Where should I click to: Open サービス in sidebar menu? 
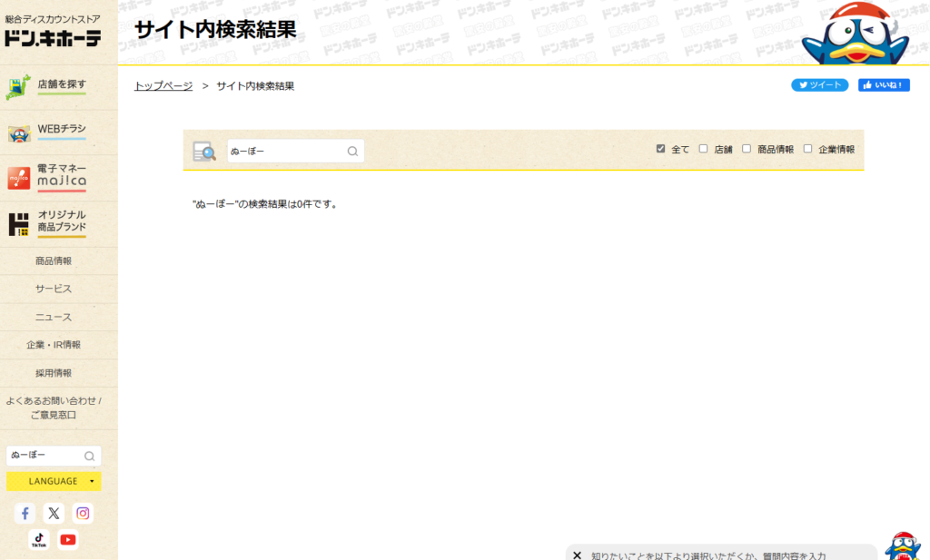coord(54,289)
